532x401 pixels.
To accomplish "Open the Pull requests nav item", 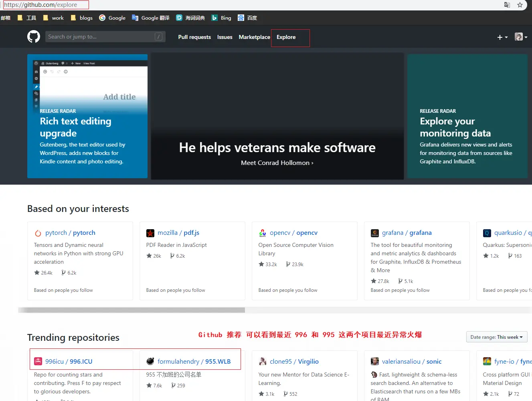I will point(194,37).
